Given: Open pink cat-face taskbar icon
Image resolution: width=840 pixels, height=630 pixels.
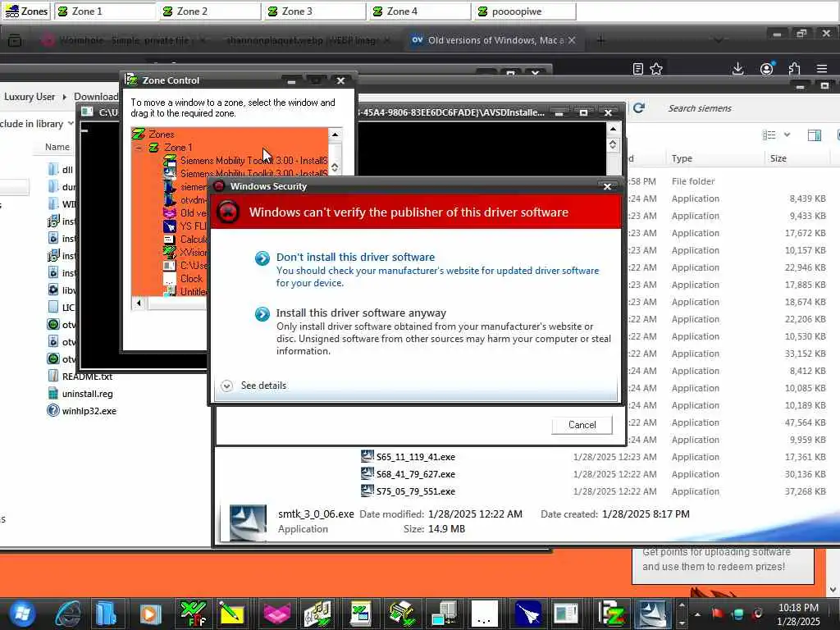Looking at the screenshot, I should tap(276, 614).
